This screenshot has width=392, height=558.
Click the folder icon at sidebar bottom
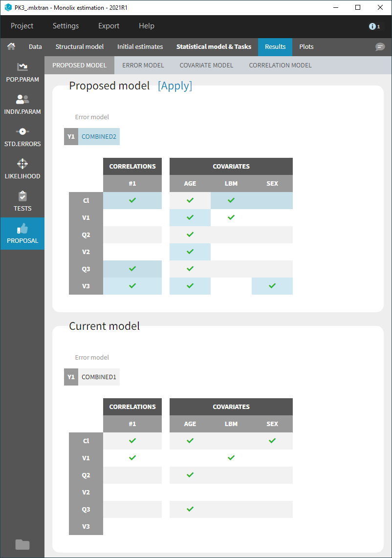(22, 544)
